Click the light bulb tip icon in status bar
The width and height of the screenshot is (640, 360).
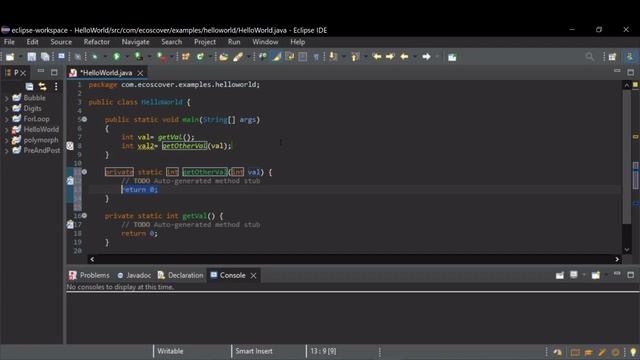tap(633, 352)
